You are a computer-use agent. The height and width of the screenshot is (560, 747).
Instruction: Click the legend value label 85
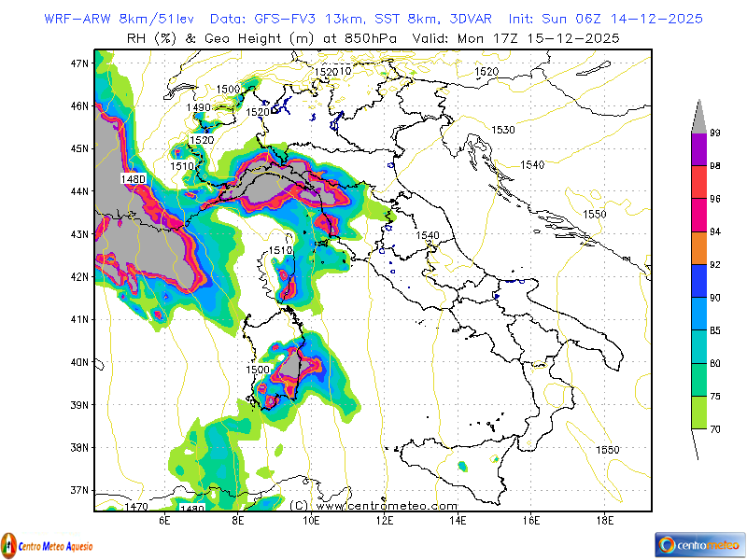(x=714, y=330)
